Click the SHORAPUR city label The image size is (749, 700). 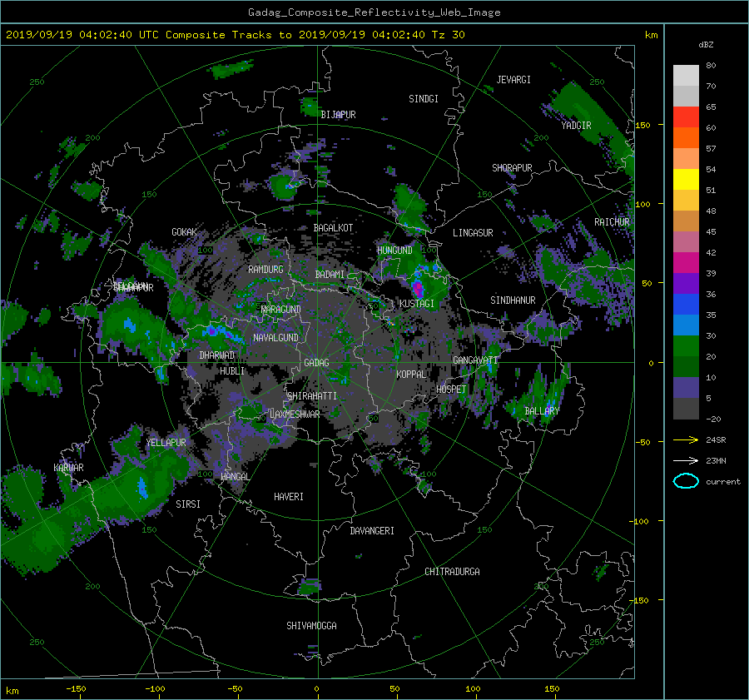[512, 168]
